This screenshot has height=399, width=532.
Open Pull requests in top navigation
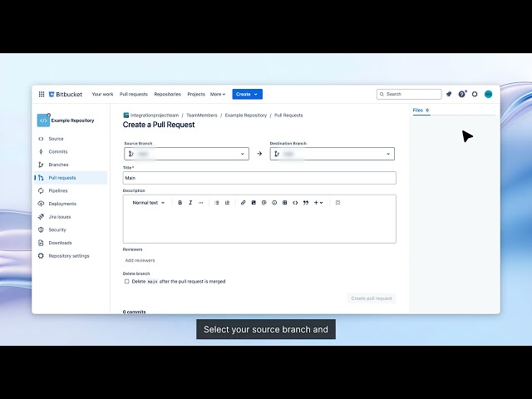(134, 94)
